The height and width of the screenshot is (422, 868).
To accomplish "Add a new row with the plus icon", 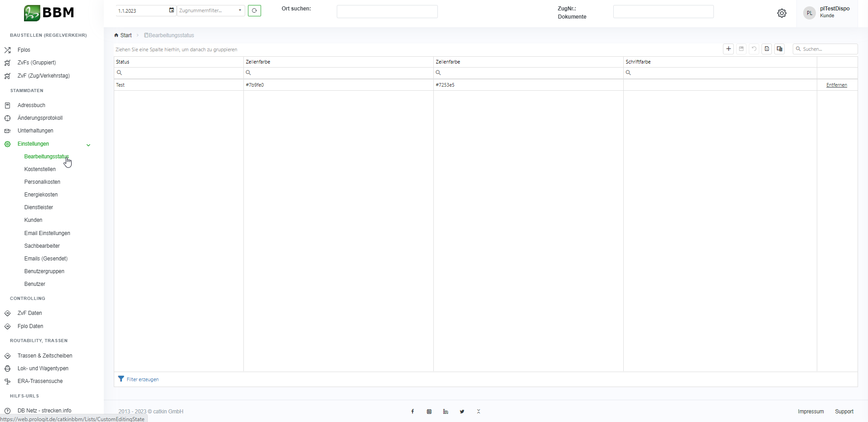I will point(728,49).
